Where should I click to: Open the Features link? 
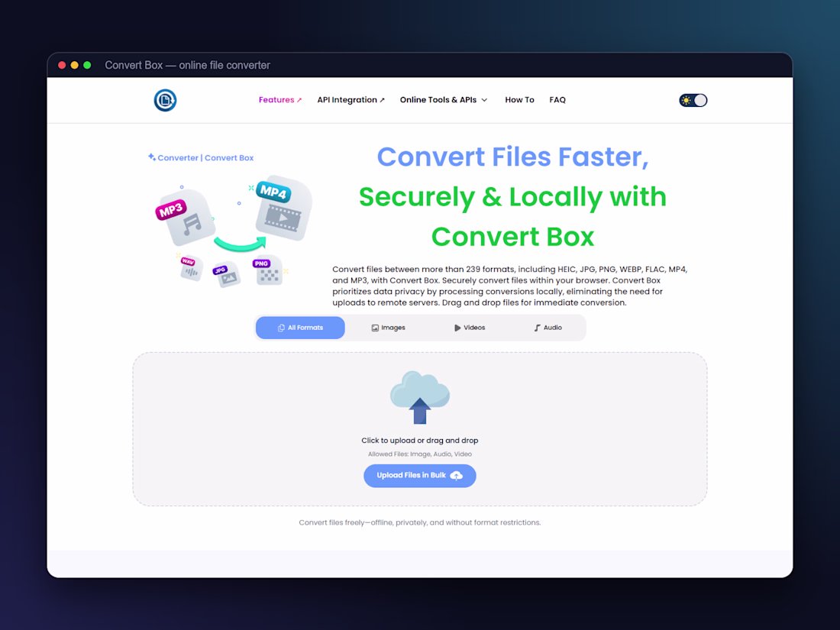click(x=280, y=100)
